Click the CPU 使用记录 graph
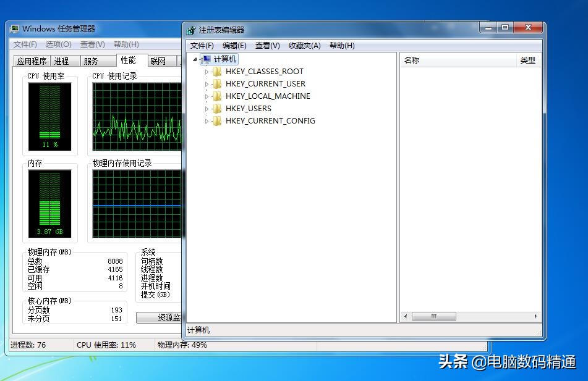The height and width of the screenshot is (381, 588). tap(137, 117)
